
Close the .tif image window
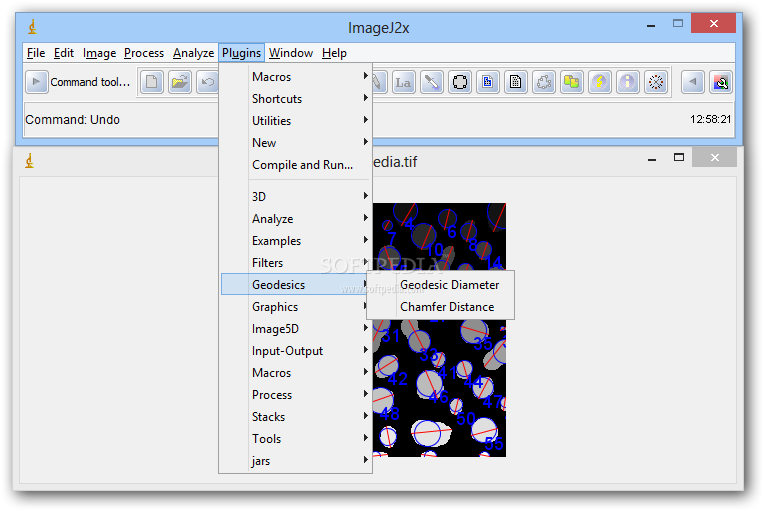(x=714, y=157)
